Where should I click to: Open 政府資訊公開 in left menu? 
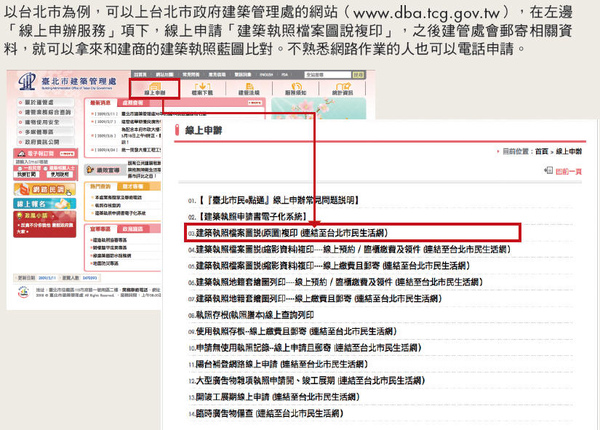(46, 142)
